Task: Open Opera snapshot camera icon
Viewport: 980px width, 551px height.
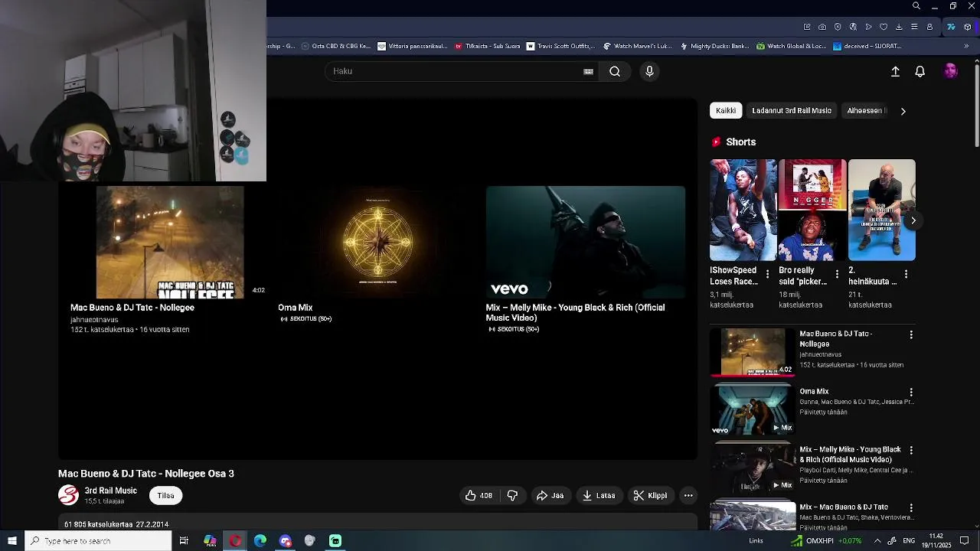Action: (822, 27)
